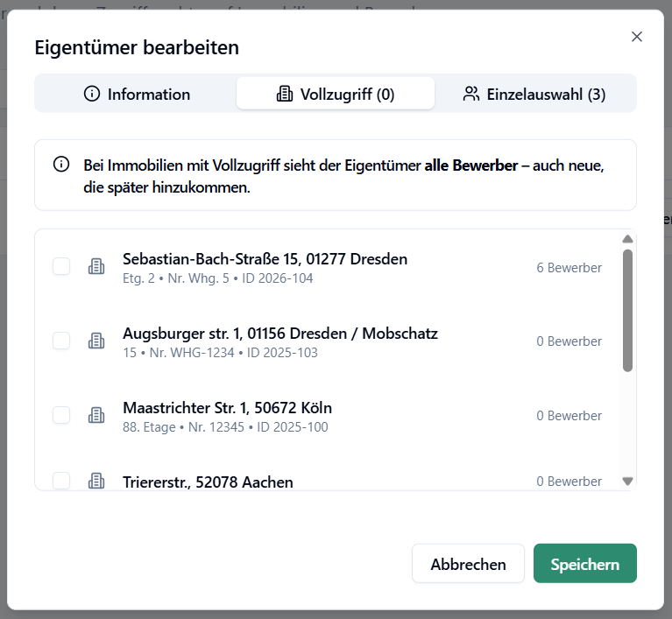Screen dimensions: 672x619
Task: Click building icon beside Sebastian-Bach-Straße 15
Action: pyautogui.click(x=96, y=267)
